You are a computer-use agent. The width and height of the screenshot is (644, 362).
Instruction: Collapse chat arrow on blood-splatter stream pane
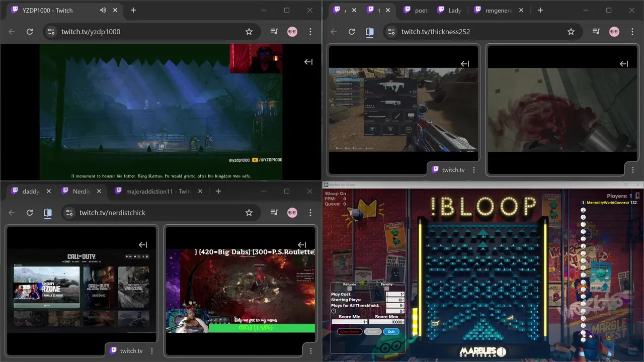tap(624, 64)
